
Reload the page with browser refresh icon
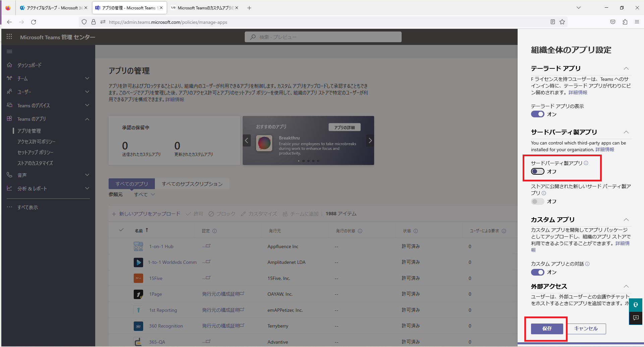pos(34,22)
